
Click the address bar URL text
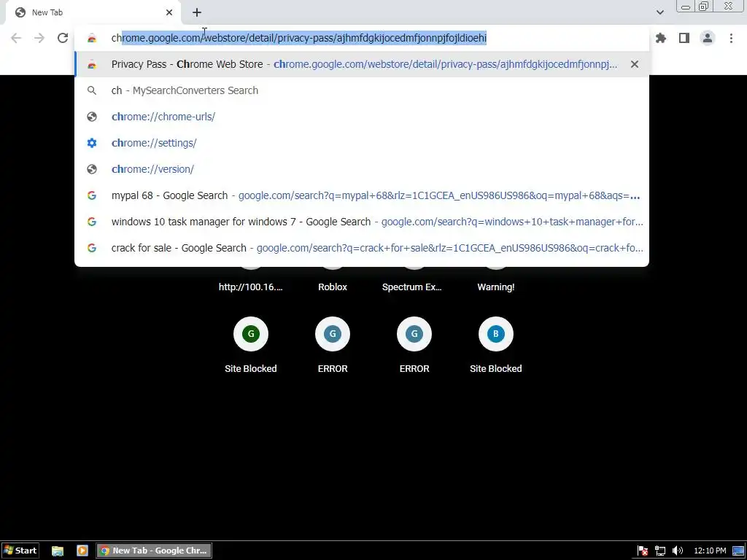[x=298, y=38]
